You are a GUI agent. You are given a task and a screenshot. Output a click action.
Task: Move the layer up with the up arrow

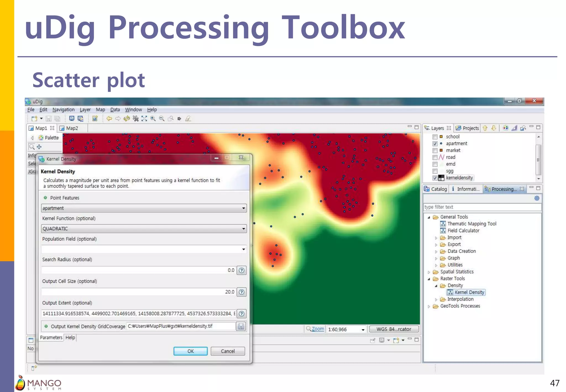485,128
